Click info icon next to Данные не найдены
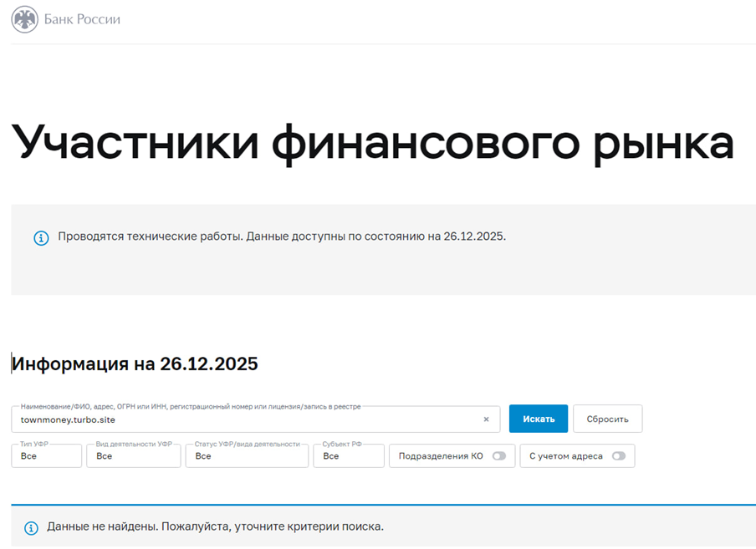This screenshot has height=549, width=756. 31,528
